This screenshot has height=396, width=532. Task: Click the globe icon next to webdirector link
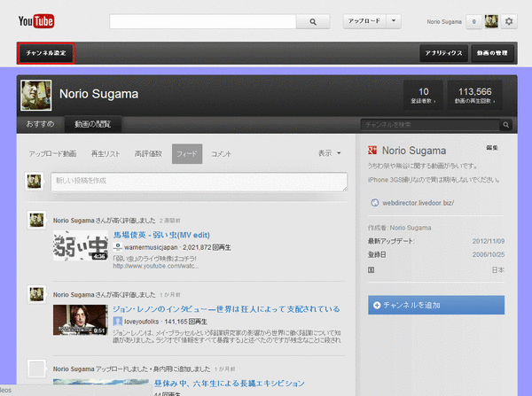tap(374, 203)
